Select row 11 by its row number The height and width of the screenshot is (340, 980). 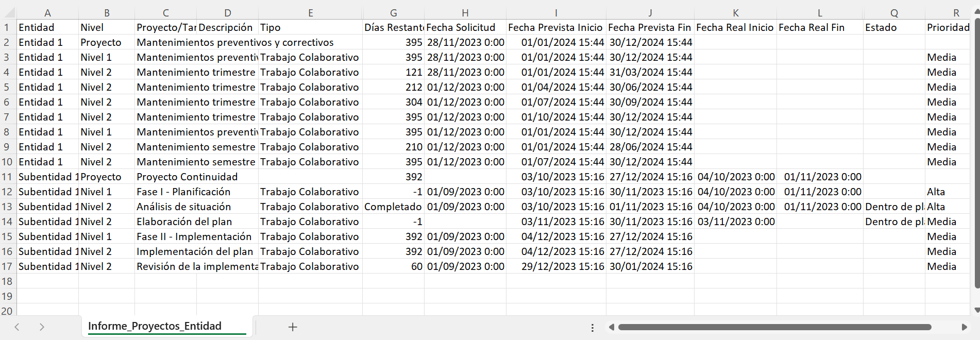point(7,177)
